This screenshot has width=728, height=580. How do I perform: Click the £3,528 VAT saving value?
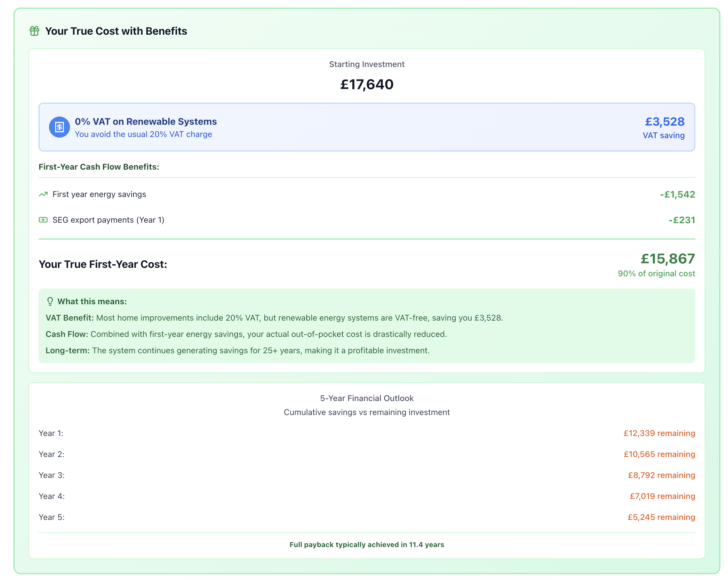[x=664, y=122]
